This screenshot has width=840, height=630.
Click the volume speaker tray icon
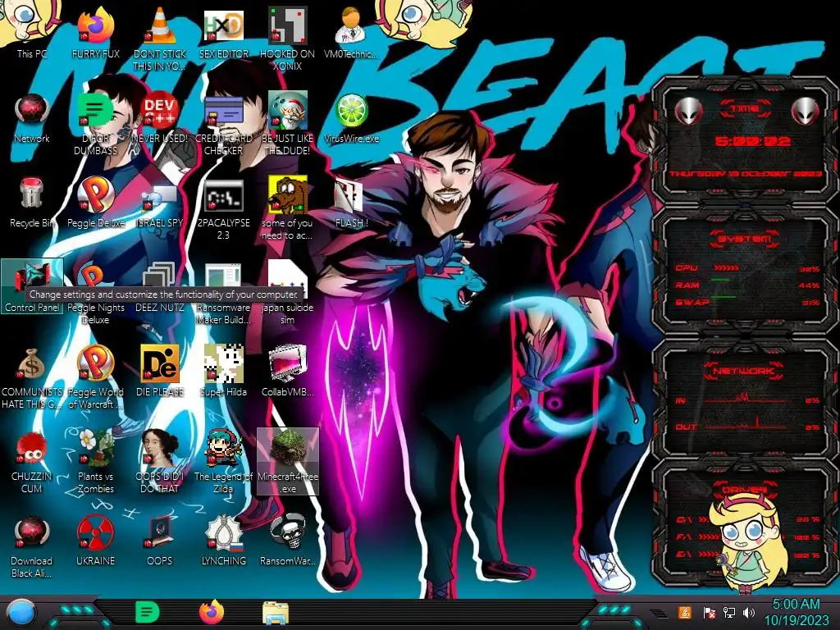749,612
